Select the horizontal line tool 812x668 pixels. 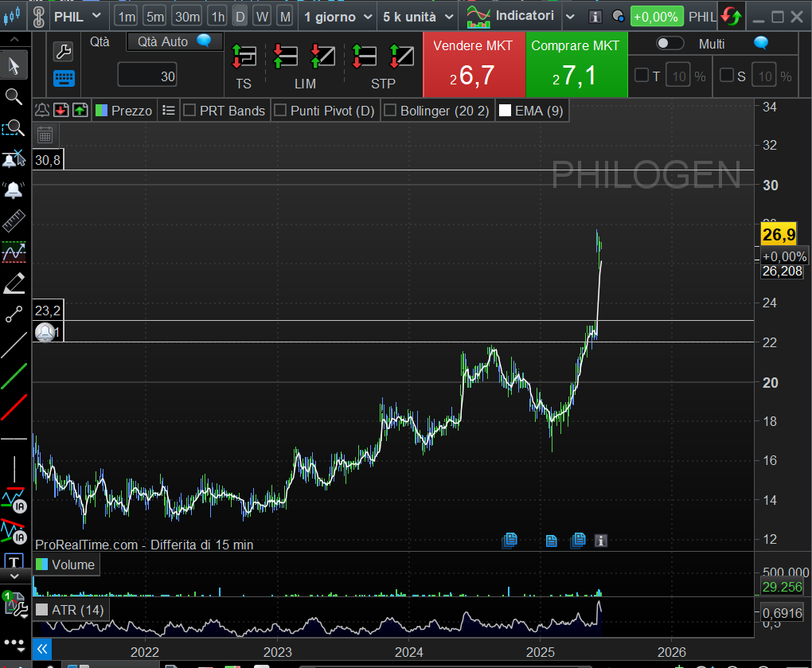(x=14, y=439)
